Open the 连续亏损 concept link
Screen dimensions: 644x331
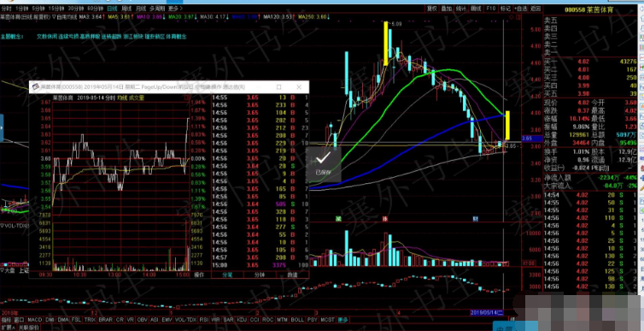tap(68, 37)
